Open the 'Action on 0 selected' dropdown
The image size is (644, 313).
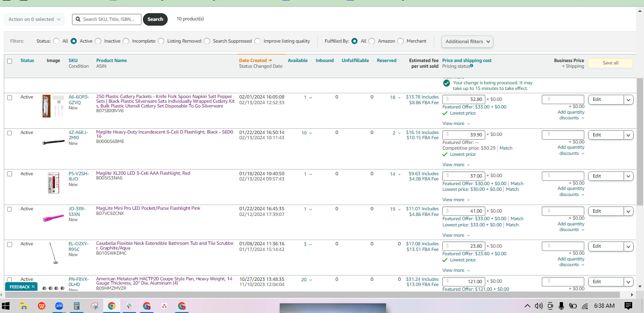tap(34, 19)
